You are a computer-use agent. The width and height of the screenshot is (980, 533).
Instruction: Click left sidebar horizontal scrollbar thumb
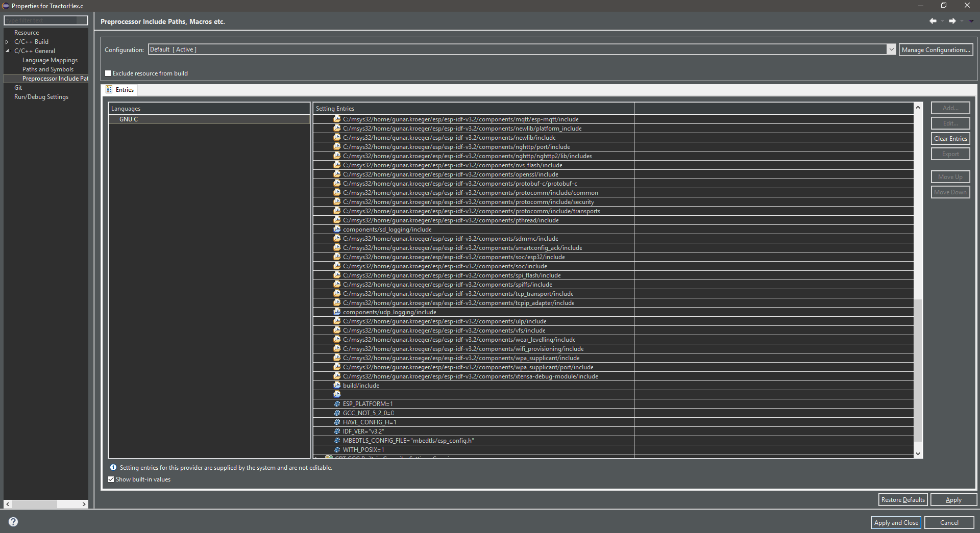35,504
